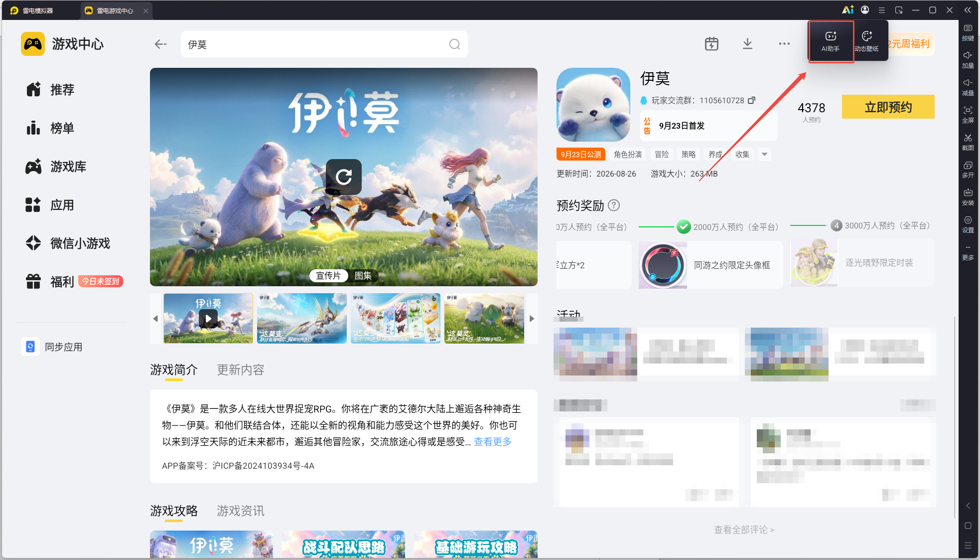Image resolution: width=980 pixels, height=560 pixels.
Task: Click the three-dot more options icon
Action: tap(784, 44)
